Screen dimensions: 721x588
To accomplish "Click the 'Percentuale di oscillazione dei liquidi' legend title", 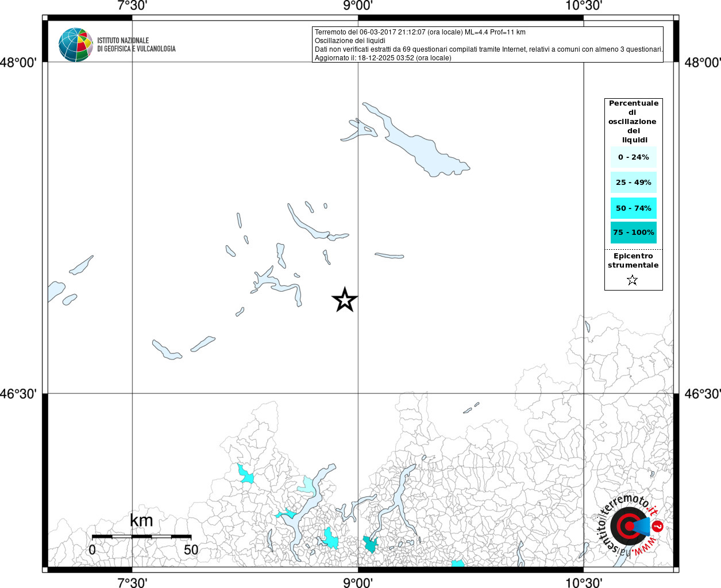I will point(634,122).
